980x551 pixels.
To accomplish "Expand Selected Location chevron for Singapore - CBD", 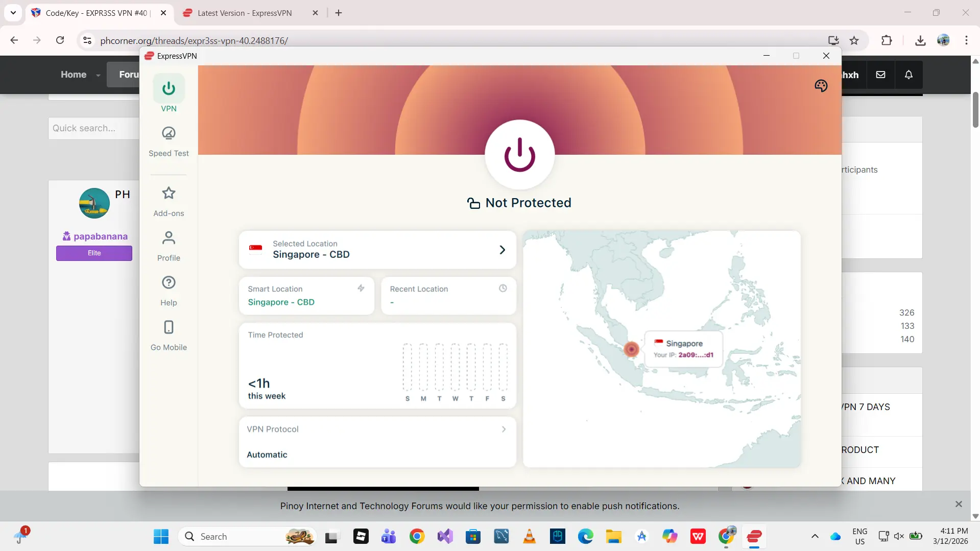I will [502, 250].
